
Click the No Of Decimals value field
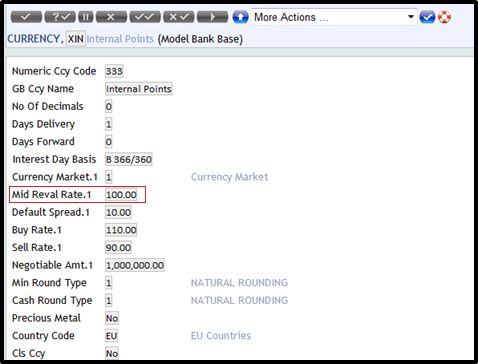click(109, 106)
